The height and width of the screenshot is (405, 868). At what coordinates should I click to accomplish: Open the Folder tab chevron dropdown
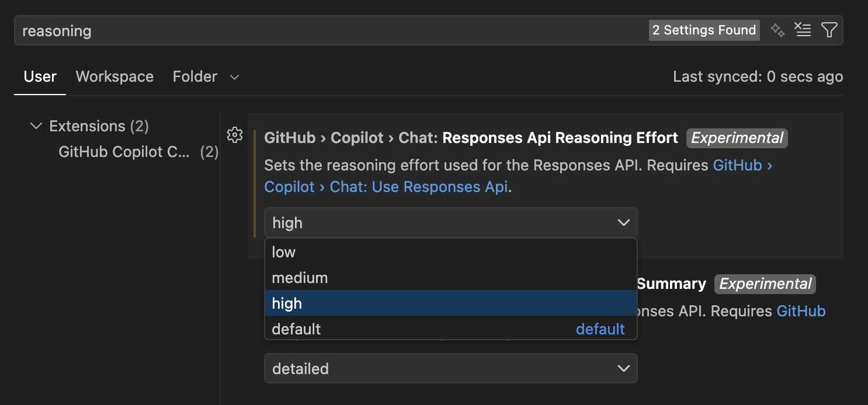(234, 76)
